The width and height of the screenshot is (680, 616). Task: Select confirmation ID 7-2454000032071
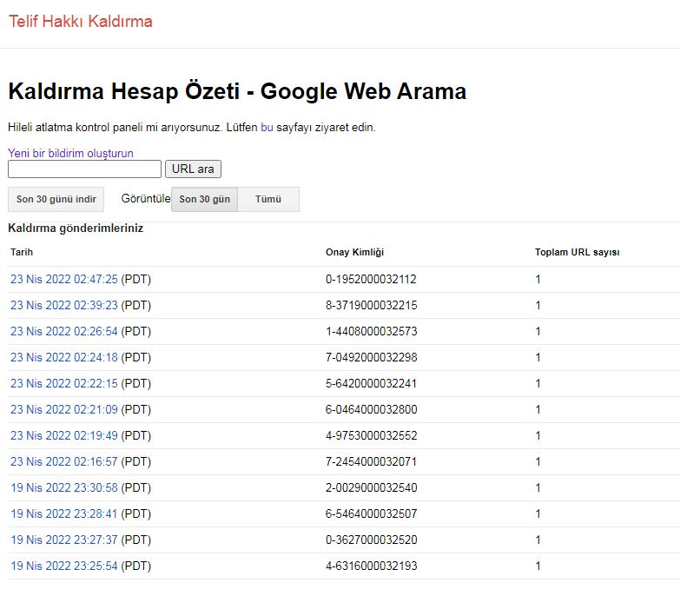[371, 461]
